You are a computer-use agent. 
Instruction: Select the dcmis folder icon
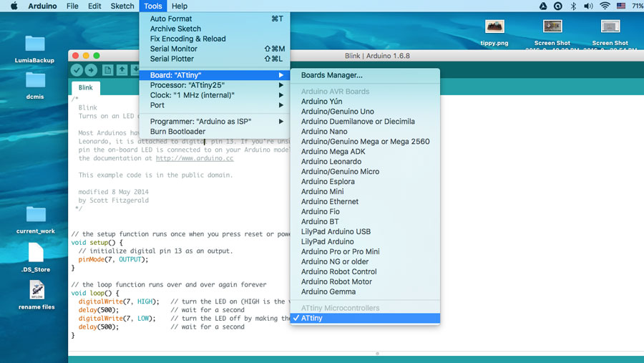[35, 79]
